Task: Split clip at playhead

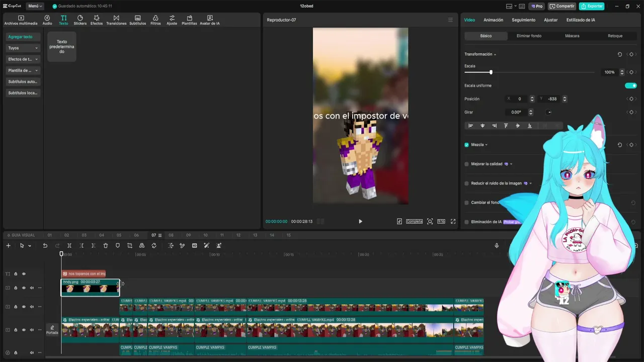Action: click(69, 245)
